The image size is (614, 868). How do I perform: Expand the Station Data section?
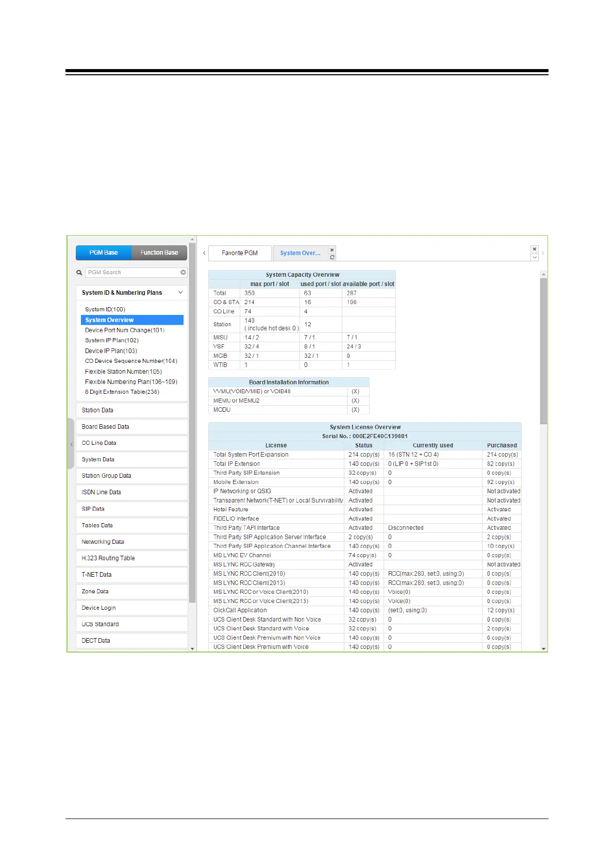(x=131, y=410)
